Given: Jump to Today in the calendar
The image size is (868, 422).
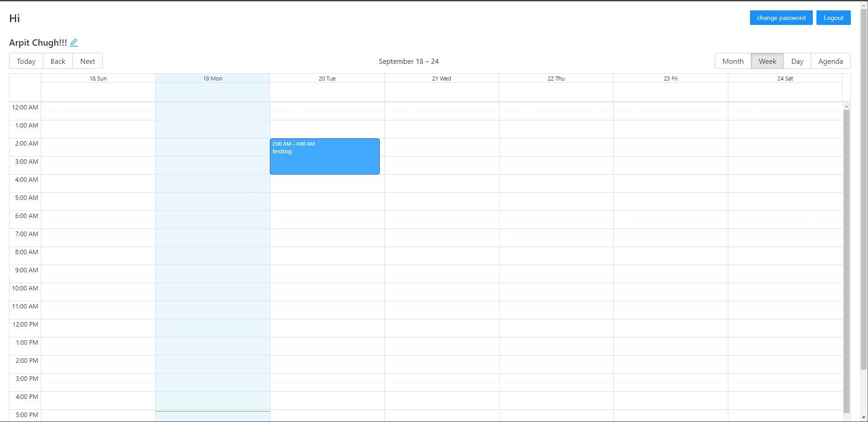Looking at the screenshot, I should 26,61.
